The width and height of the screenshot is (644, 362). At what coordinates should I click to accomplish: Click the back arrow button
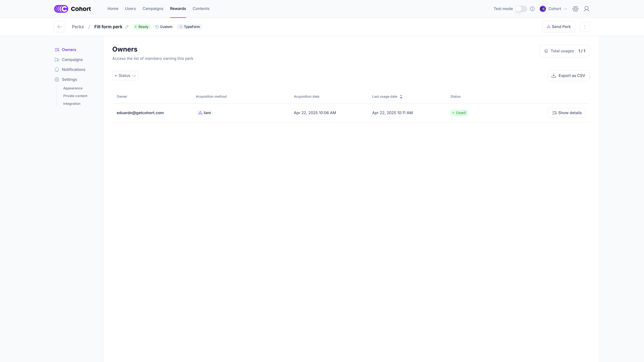(59, 27)
